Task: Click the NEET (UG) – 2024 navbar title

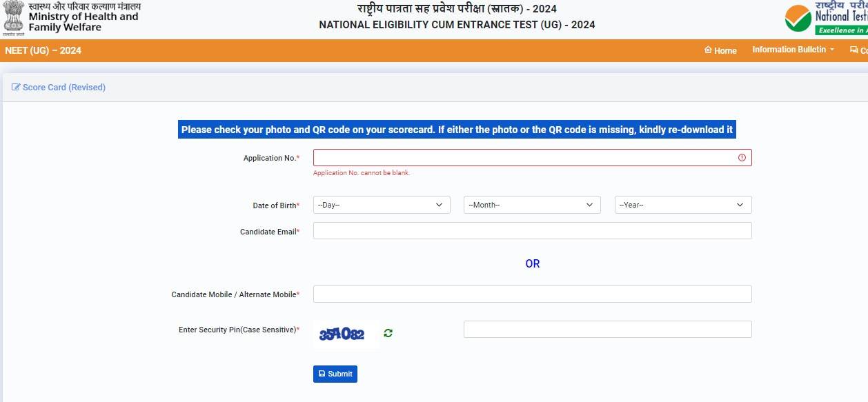Action: click(x=43, y=50)
